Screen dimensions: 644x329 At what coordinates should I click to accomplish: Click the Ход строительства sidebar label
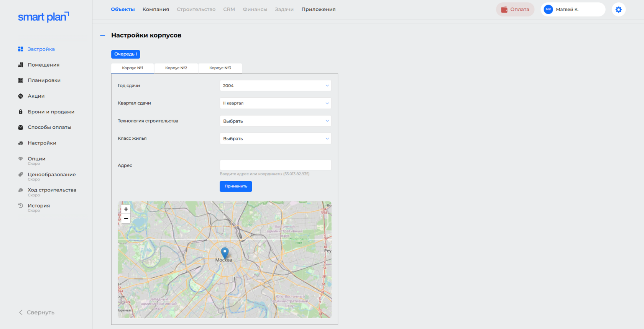52,190
